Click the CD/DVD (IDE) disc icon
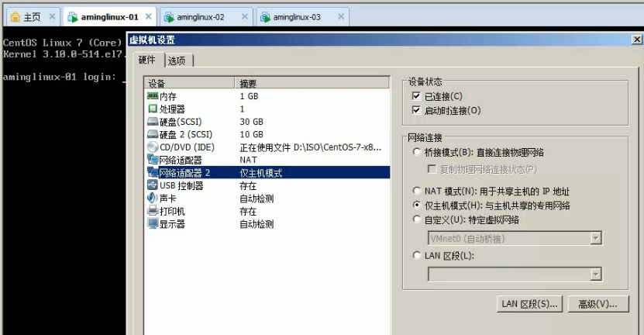The width and height of the screenshot is (644, 335). (153, 147)
